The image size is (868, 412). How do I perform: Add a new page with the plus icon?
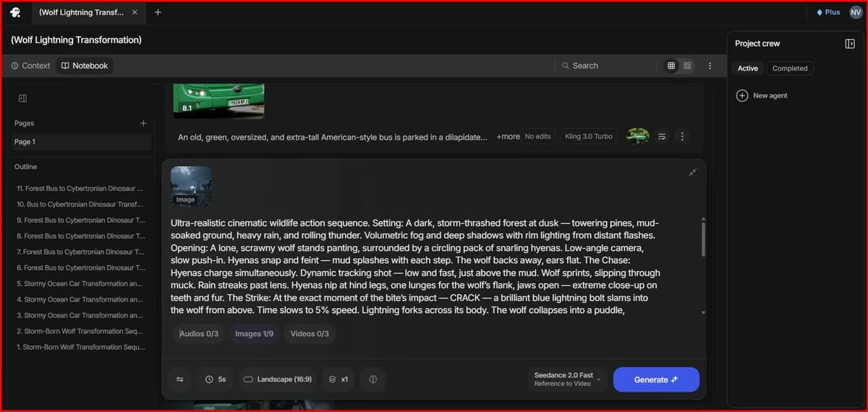tap(143, 124)
